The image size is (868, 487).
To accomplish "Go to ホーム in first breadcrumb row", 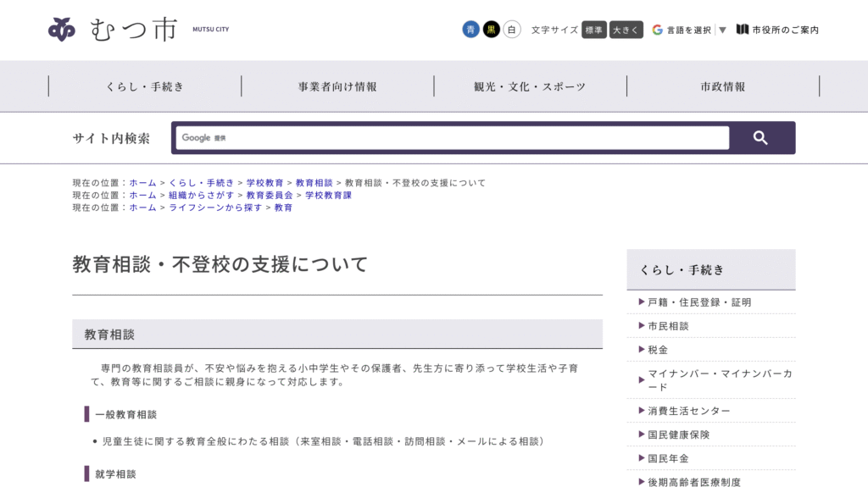I will (x=142, y=183).
